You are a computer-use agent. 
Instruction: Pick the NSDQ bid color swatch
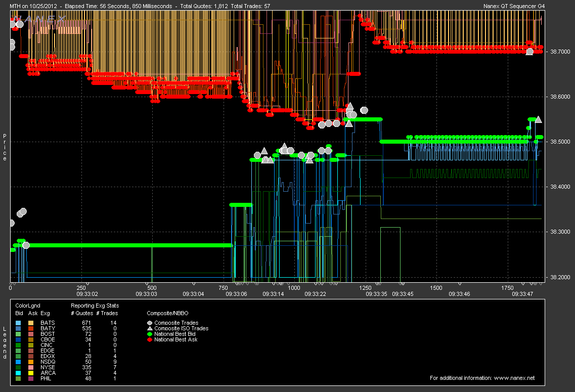tap(18, 362)
